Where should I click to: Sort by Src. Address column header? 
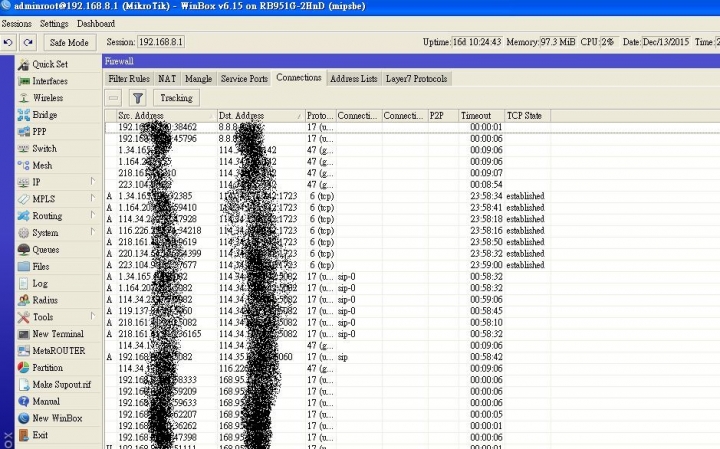[x=166, y=116]
